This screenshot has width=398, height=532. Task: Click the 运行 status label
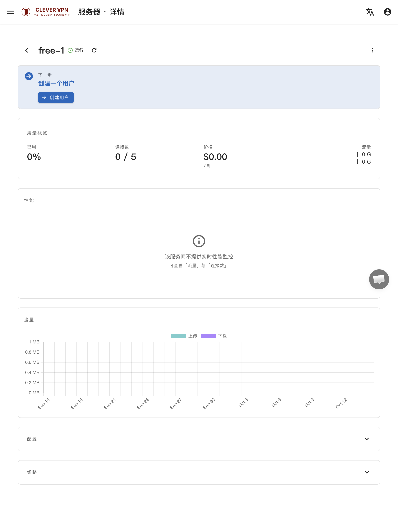click(x=79, y=50)
